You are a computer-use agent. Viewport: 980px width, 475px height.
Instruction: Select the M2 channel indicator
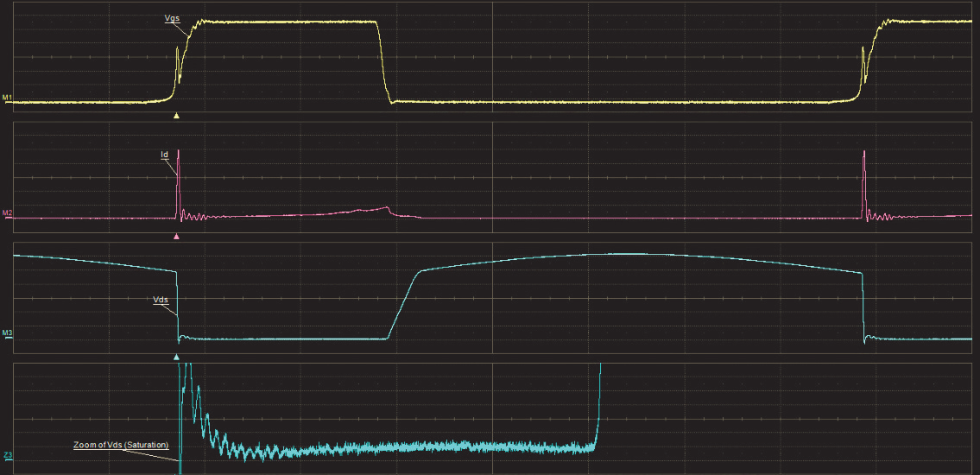pos(7,212)
